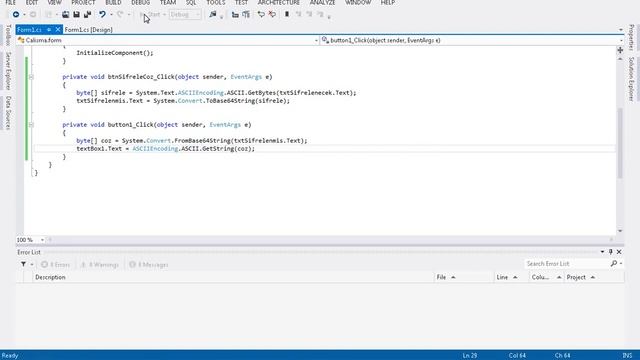Click the decrease indent toolbar icon
The image size is (640, 360).
point(235,15)
